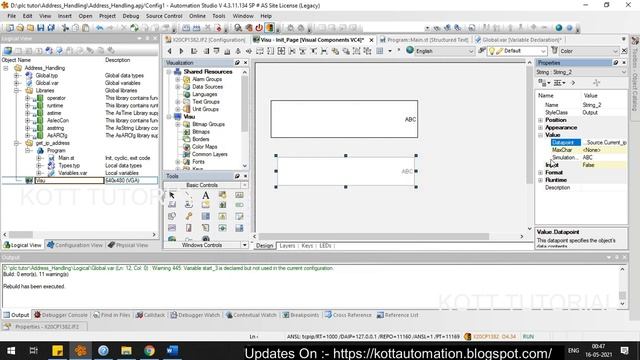Open Google Chrome from the taskbar
640x360 pixels.
(x=149, y=351)
